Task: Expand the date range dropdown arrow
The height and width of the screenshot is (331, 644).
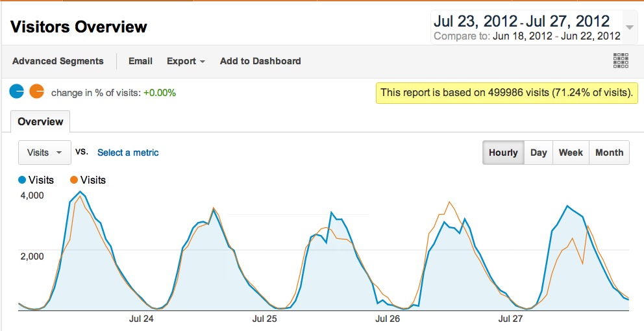Action: tap(629, 27)
